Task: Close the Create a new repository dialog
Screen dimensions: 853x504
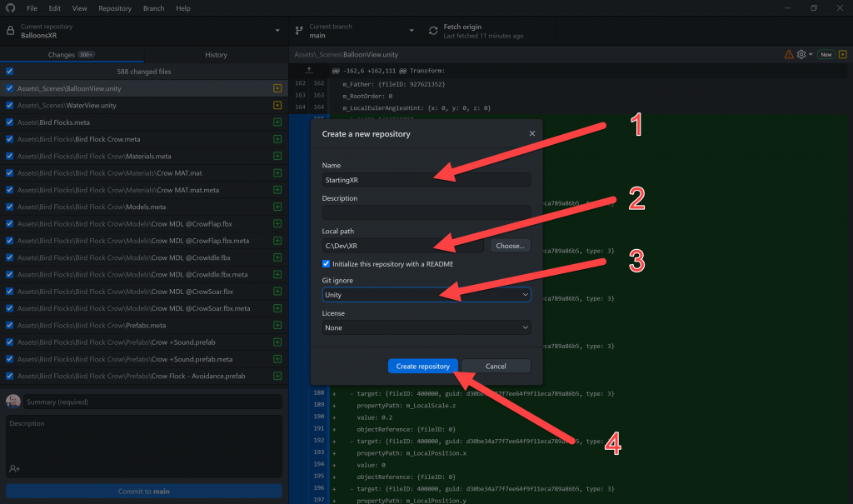Action: click(x=532, y=133)
